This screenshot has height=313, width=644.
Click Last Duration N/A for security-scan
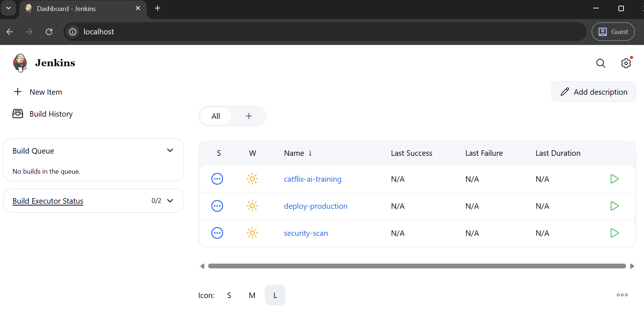coord(542,233)
